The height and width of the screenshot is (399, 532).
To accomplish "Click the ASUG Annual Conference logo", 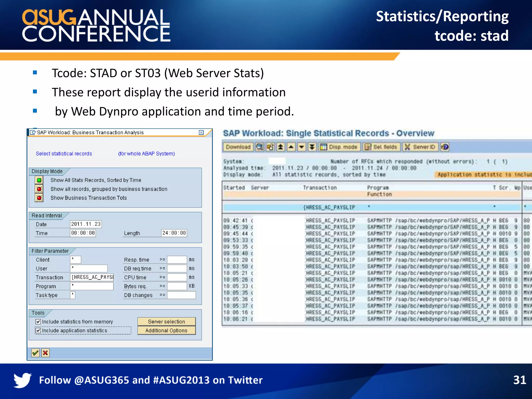I will [x=96, y=25].
